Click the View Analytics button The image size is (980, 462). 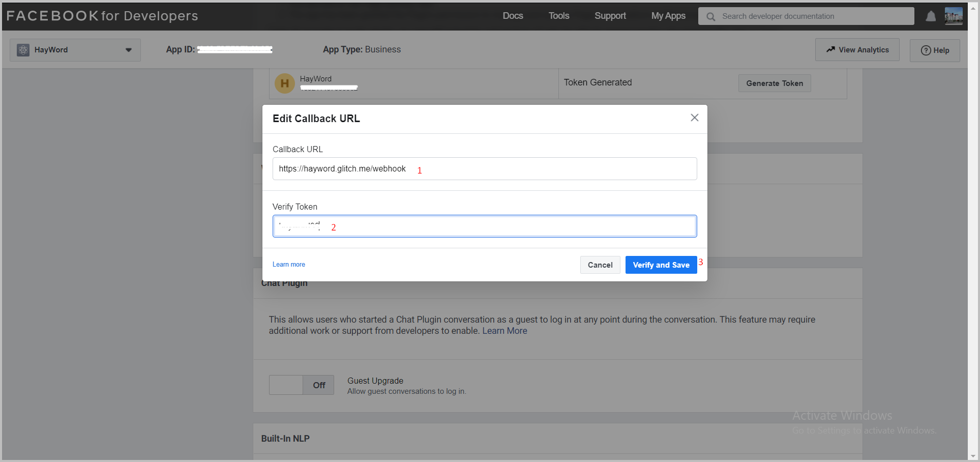[857, 50]
